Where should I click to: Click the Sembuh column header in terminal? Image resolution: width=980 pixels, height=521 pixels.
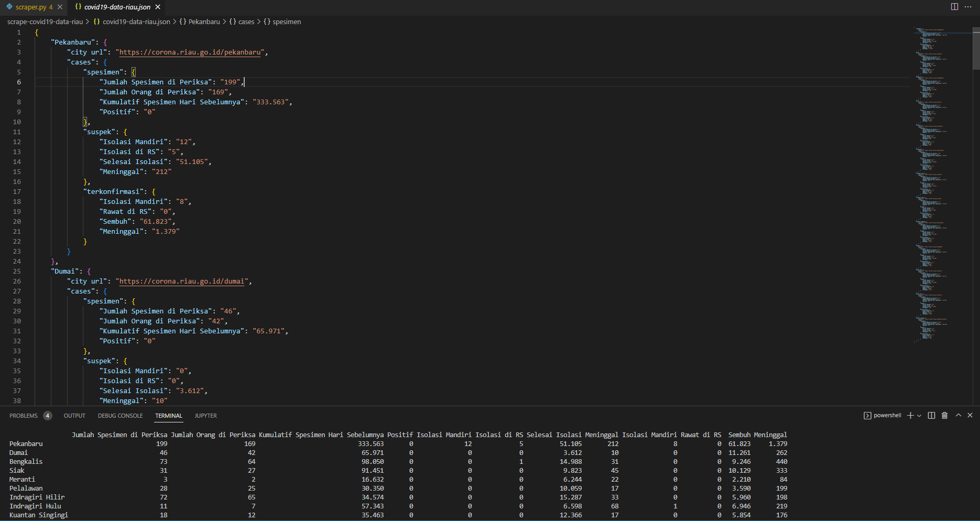[x=739, y=435]
